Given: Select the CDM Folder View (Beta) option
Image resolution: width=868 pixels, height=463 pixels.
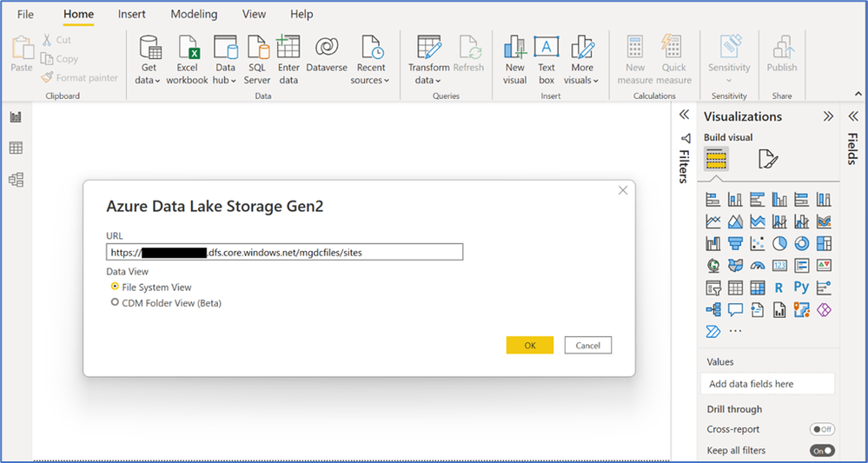Looking at the screenshot, I should [116, 302].
